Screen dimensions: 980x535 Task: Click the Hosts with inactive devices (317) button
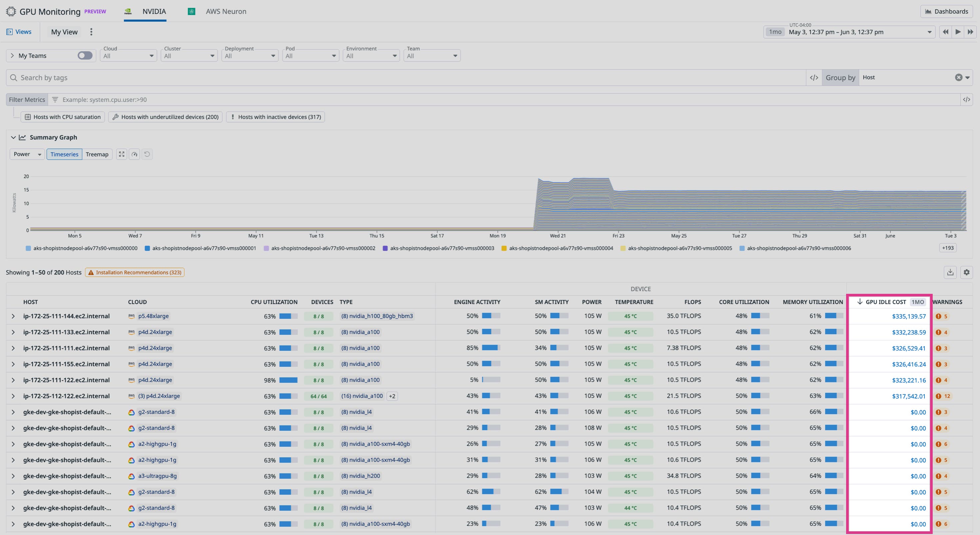275,117
